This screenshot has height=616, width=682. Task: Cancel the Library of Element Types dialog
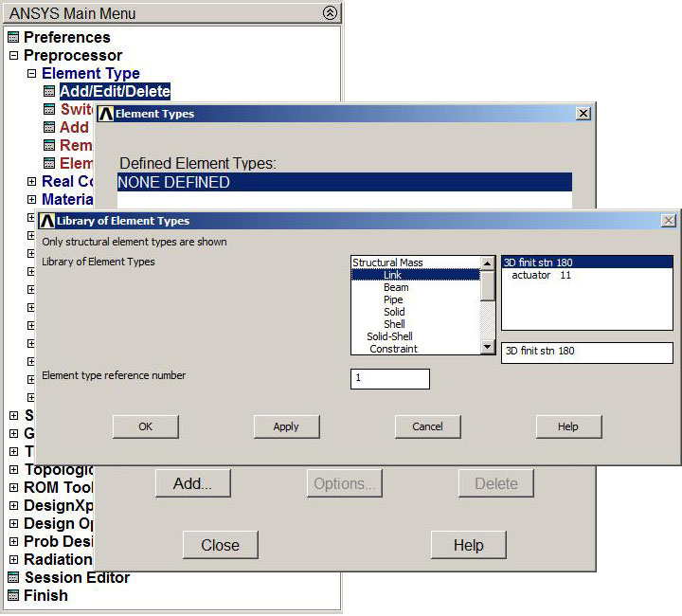[427, 426]
